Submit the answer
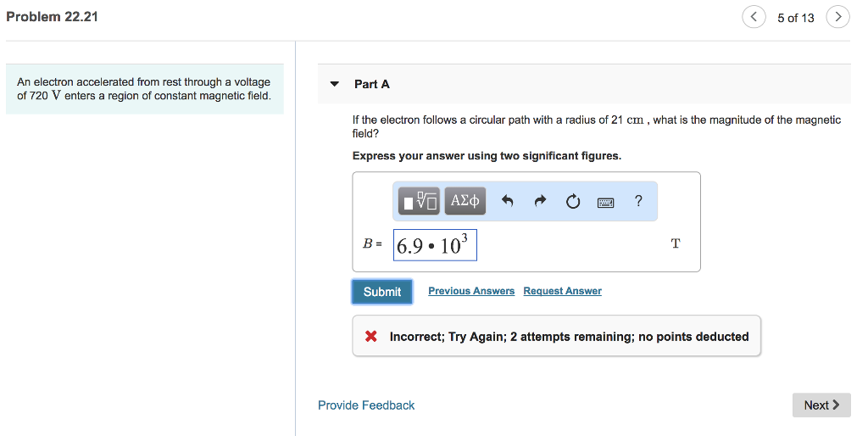868x436 pixels. tap(382, 292)
